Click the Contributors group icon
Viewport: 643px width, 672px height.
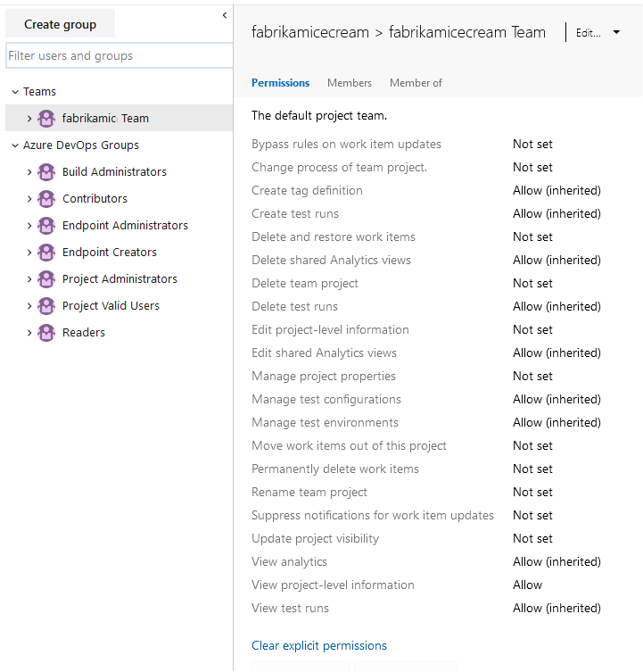click(x=46, y=199)
